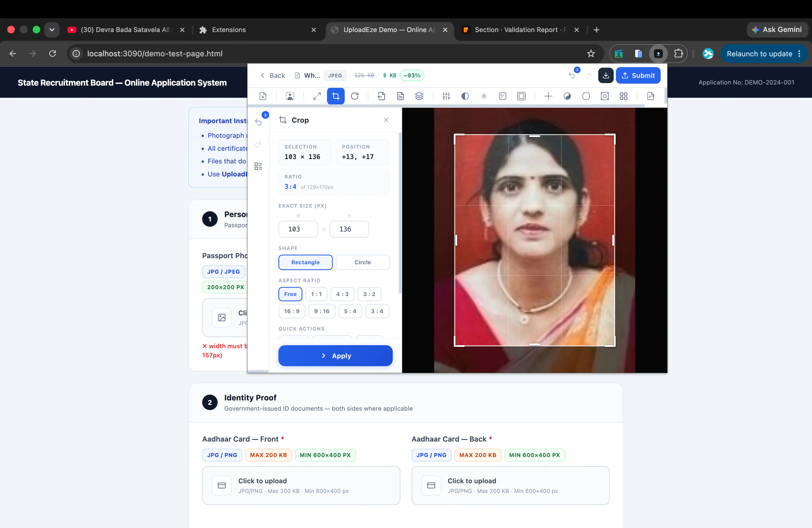Viewport: 812px width, 528px height.
Task: Bookmark this page with the star icon
Action: click(591, 54)
